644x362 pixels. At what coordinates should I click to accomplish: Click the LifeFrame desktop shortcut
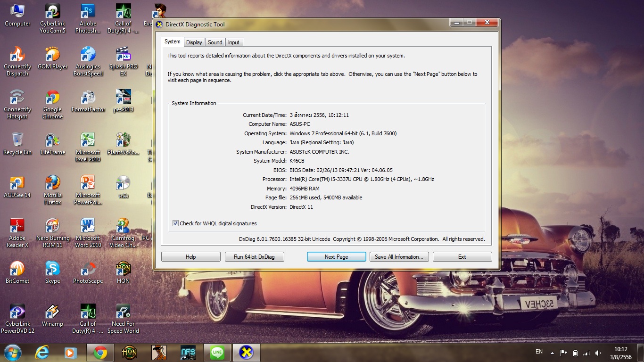tap(53, 144)
